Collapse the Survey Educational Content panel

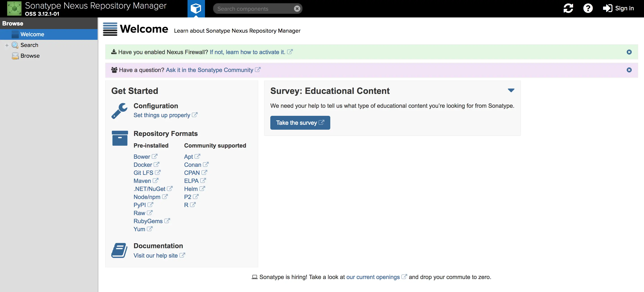pyautogui.click(x=511, y=90)
